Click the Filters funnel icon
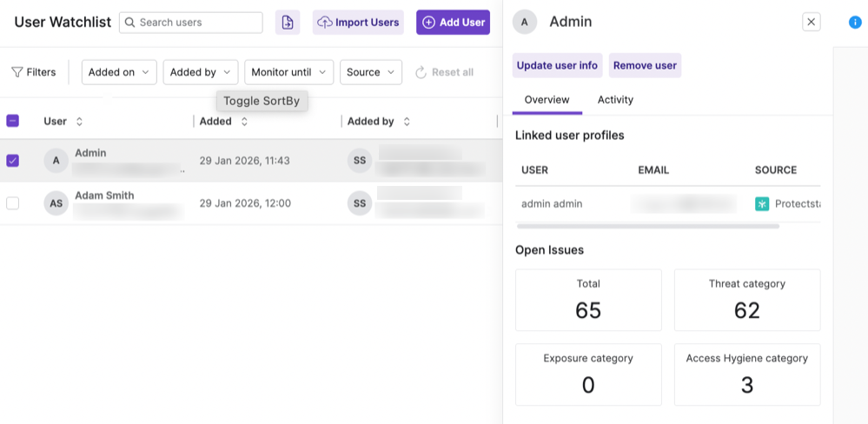Viewport: 868px width, 424px height. pyautogui.click(x=17, y=72)
